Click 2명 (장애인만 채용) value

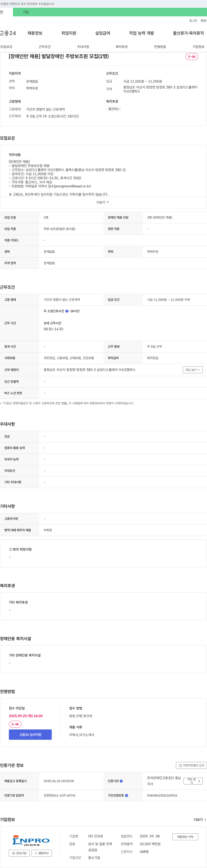pos(159,218)
